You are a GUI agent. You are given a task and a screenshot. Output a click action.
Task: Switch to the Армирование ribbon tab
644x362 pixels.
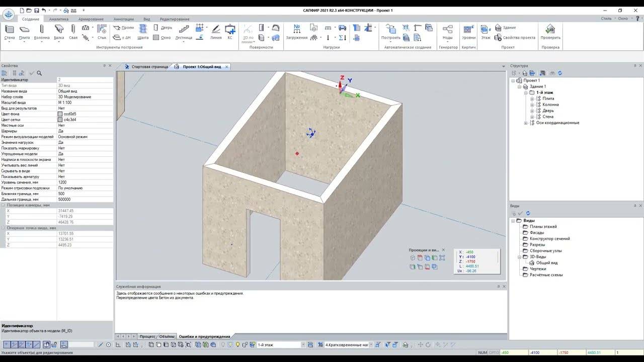(91, 19)
